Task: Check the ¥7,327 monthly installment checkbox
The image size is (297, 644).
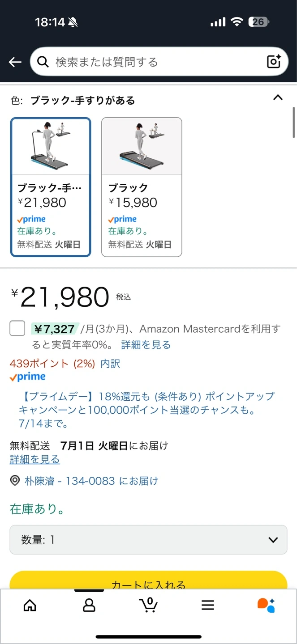Action: coord(17,329)
